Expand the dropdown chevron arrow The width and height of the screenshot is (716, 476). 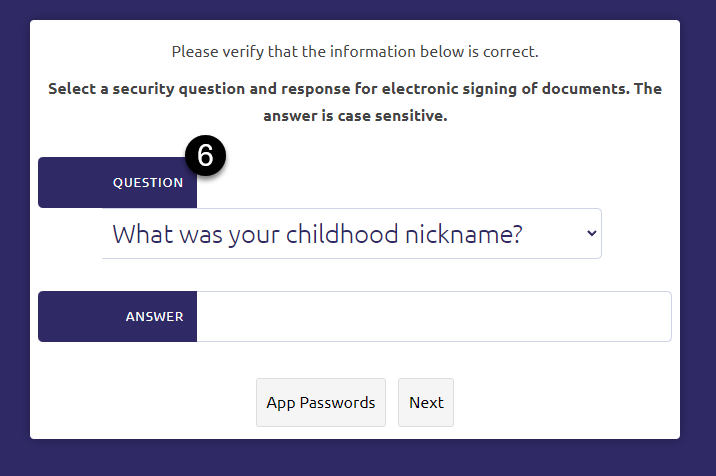[x=591, y=233]
